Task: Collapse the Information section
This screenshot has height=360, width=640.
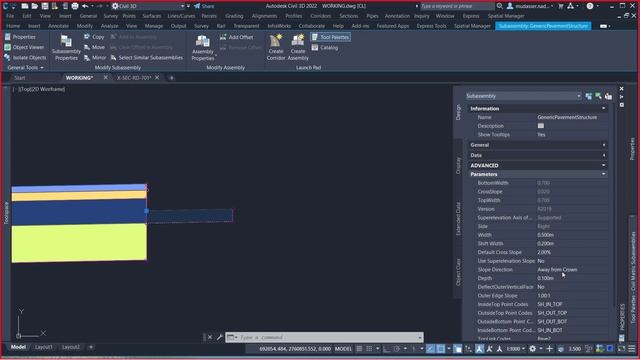Action: coord(603,109)
